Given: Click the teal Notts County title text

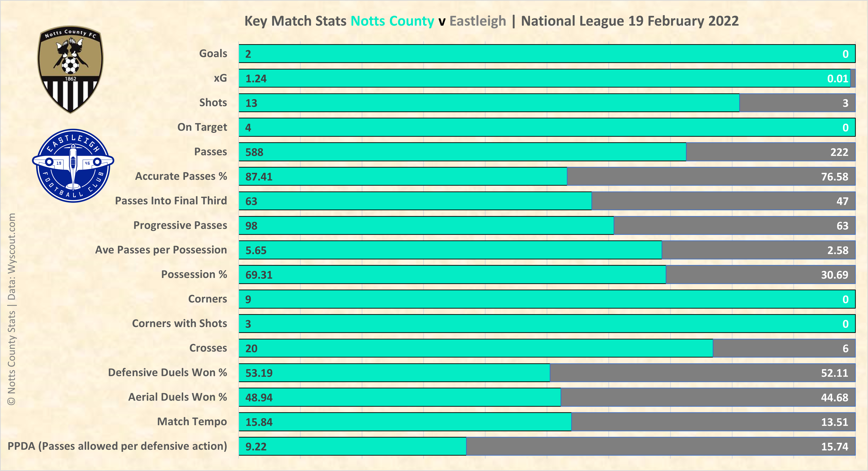Looking at the screenshot, I should [392, 21].
